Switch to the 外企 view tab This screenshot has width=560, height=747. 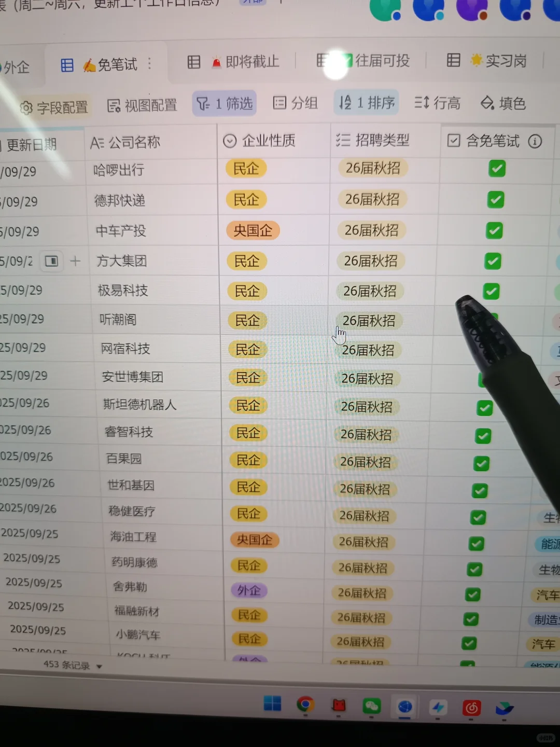16,67
